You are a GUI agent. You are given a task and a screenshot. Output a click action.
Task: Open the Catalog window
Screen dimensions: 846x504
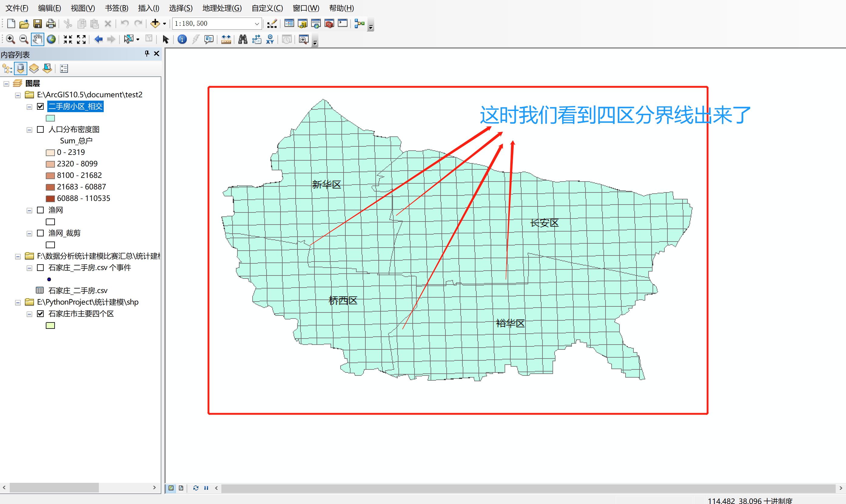(302, 23)
